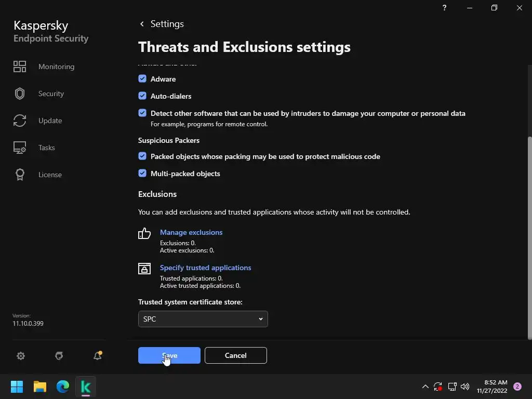Show hidden tray icons chevron
Image resolution: width=532 pixels, height=399 pixels.
pos(425,387)
